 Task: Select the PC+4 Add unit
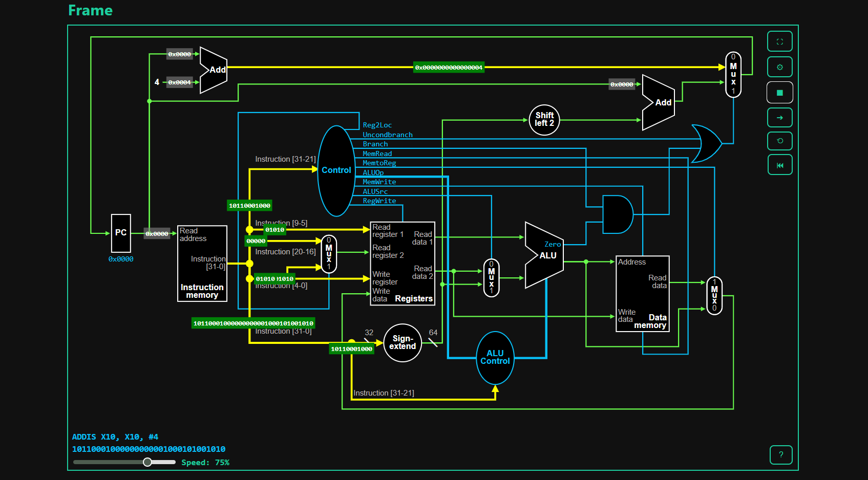click(214, 70)
